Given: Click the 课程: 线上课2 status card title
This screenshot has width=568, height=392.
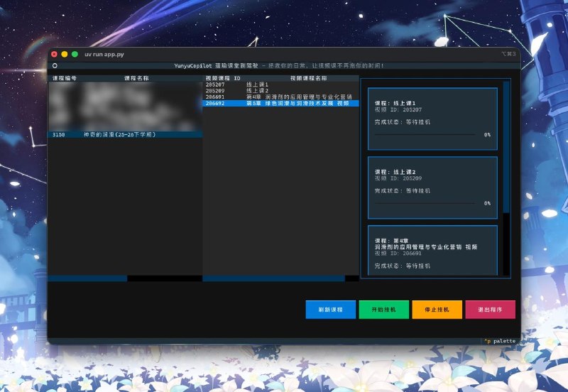Looking at the screenshot, I should (395, 172).
